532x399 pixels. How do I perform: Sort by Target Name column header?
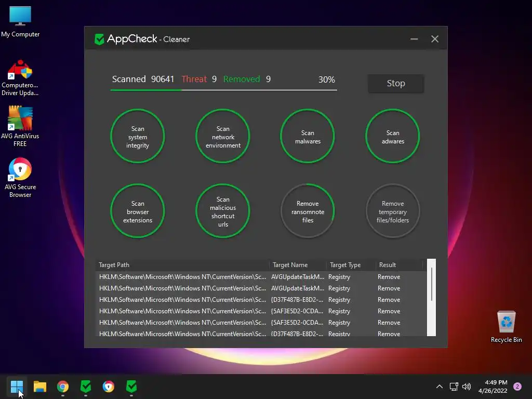point(298,265)
